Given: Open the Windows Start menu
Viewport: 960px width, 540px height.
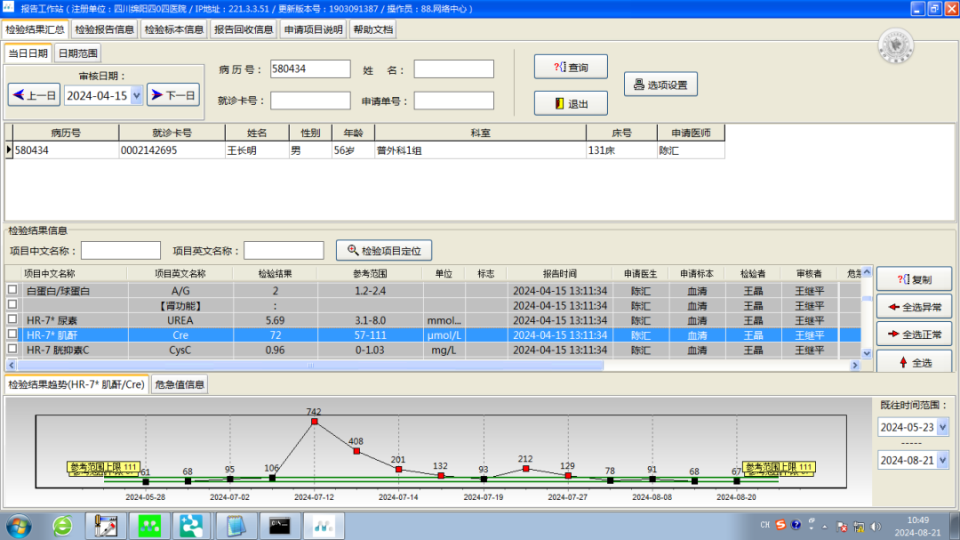Looking at the screenshot, I should (18, 526).
